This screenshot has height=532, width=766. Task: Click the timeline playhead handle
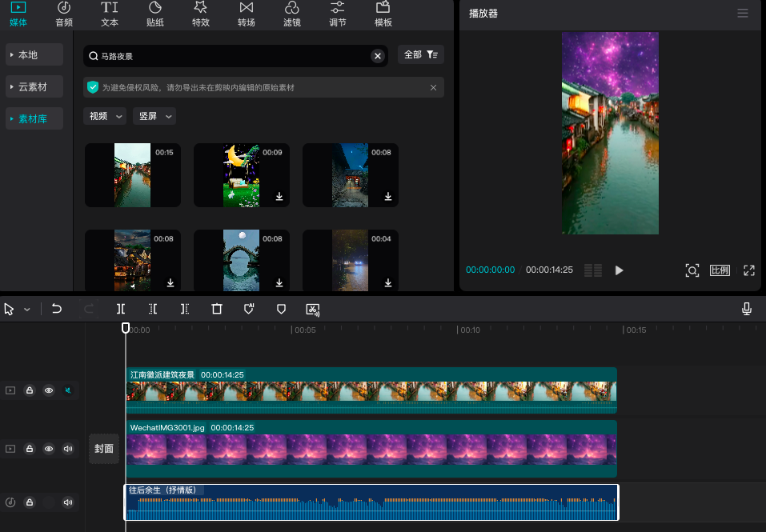tap(126, 327)
